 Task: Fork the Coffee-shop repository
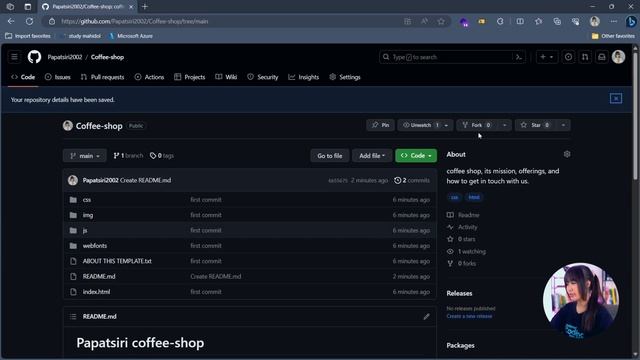[x=477, y=125]
